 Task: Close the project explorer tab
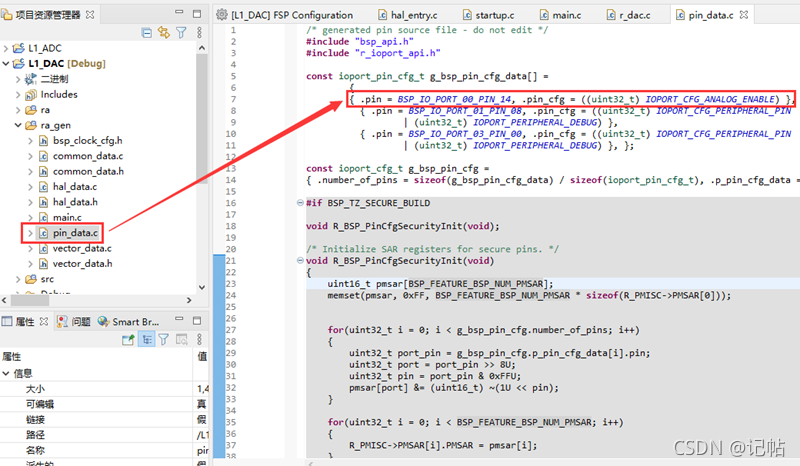coord(90,15)
